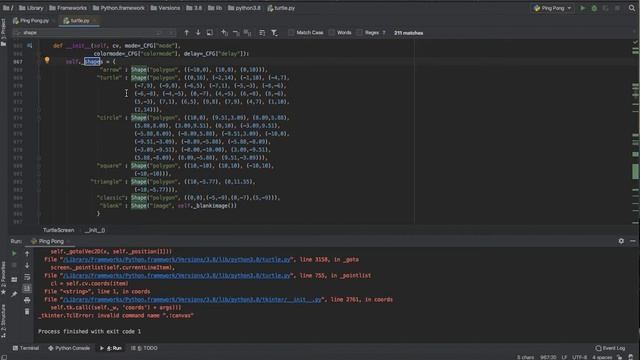The width and height of the screenshot is (640, 360).
Task: Collapse the code fold at line 867
Action: click(x=40, y=62)
